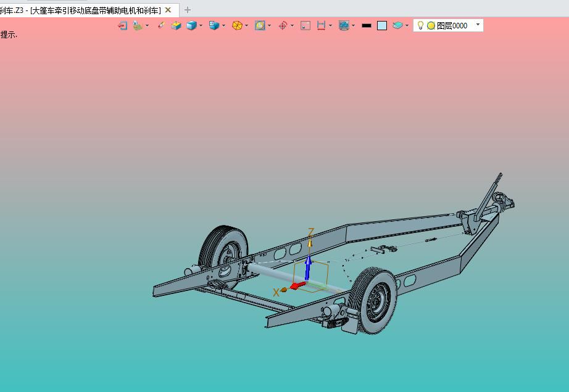The height and width of the screenshot is (392, 569).
Task: Click the filter selection icon
Action: pos(138,25)
